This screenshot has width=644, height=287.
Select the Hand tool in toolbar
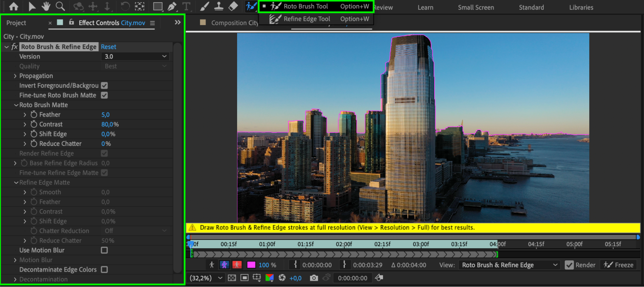point(46,6)
